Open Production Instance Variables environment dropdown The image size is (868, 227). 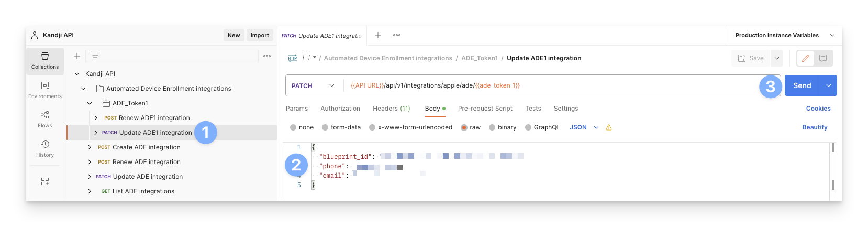click(784, 35)
